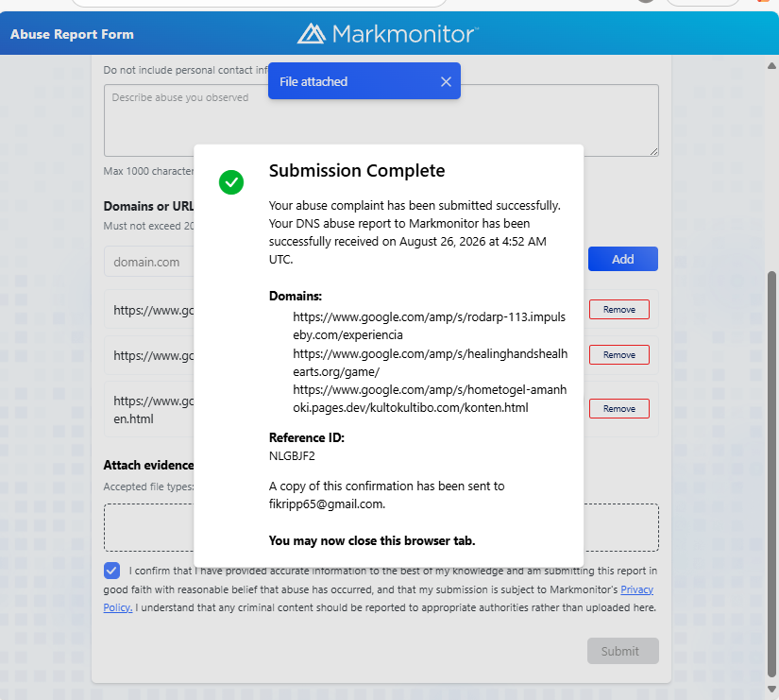Click the File attached toast text
This screenshot has height=700, width=779.
(313, 81)
